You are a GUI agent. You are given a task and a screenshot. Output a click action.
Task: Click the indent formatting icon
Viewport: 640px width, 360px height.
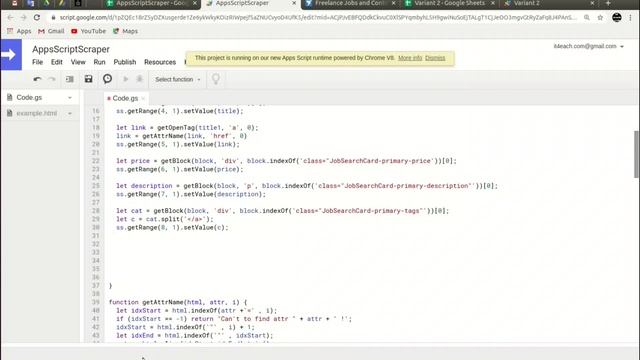click(70, 79)
